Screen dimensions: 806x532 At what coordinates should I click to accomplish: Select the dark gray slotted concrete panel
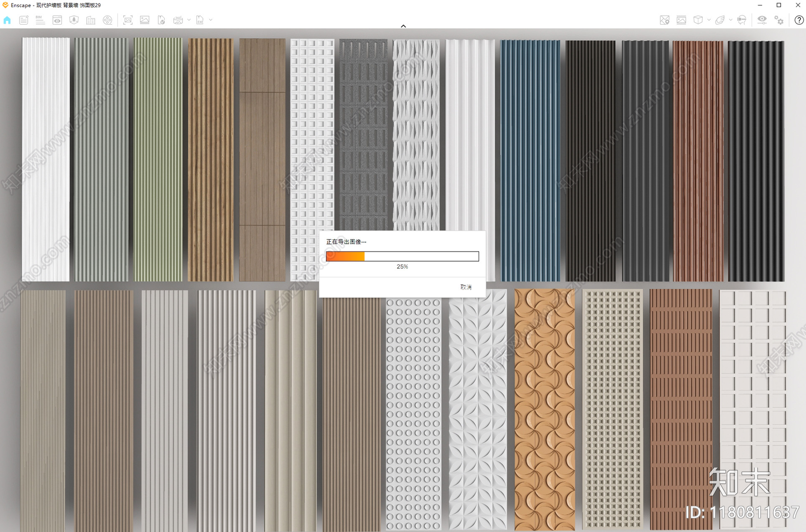click(364, 135)
